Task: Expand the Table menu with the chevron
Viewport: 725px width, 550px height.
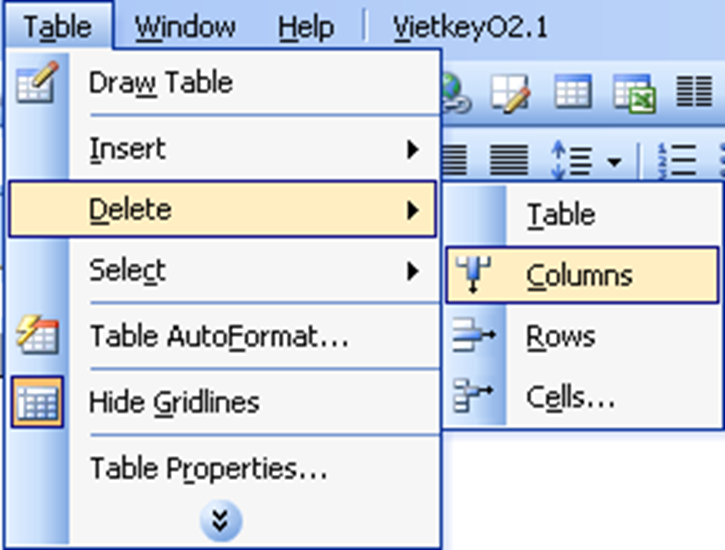Action: click(x=222, y=520)
